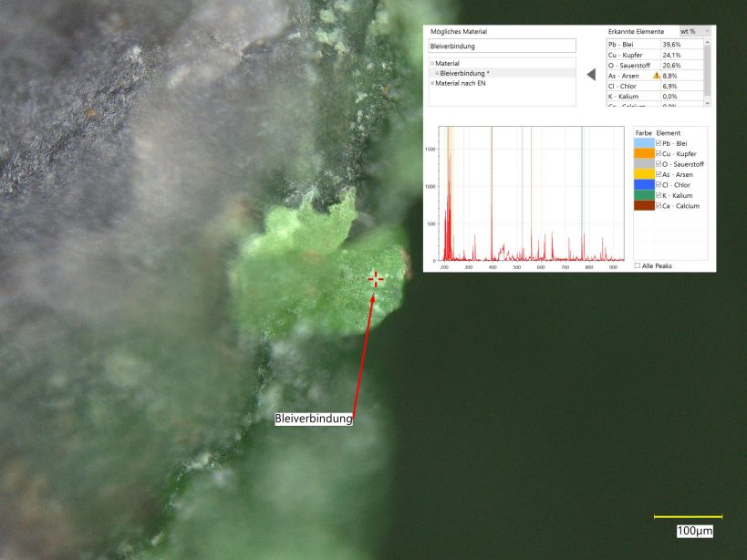
Task: Click the red crosshair measurement marker
Action: pos(376,279)
